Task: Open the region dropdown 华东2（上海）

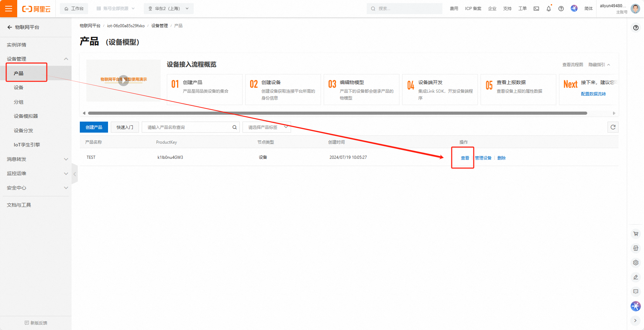Action: [x=169, y=9]
